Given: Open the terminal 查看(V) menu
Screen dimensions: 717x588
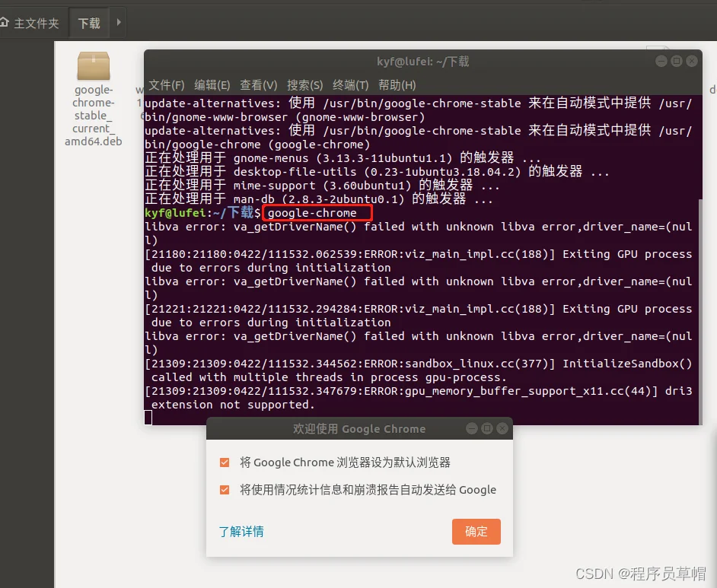Looking at the screenshot, I should [258, 85].
